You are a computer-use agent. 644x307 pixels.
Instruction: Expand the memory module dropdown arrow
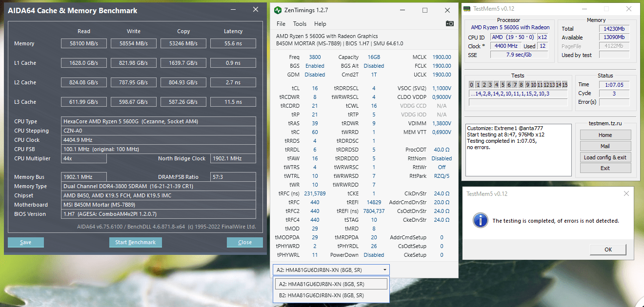pos(385,269)
